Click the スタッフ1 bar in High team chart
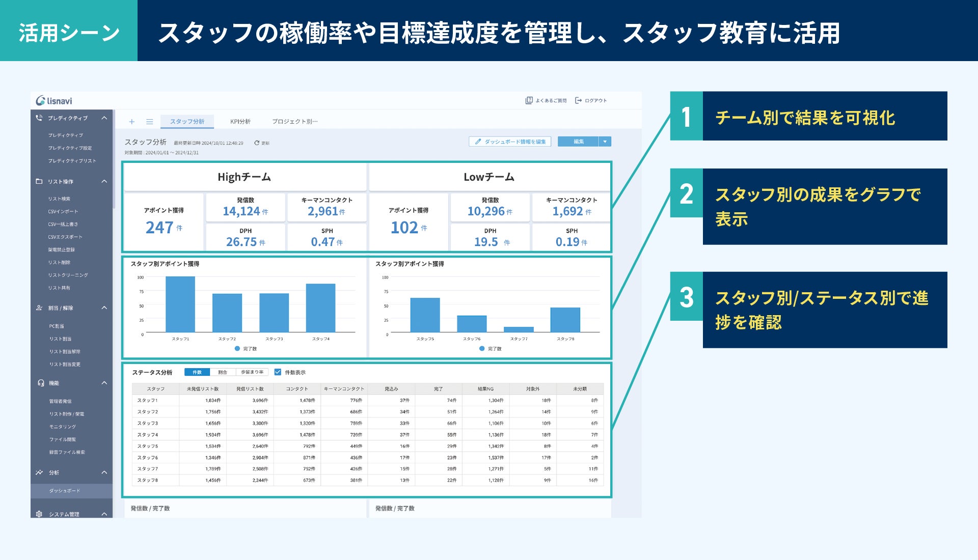Screen dimensions: 978x560 [180, 304]
